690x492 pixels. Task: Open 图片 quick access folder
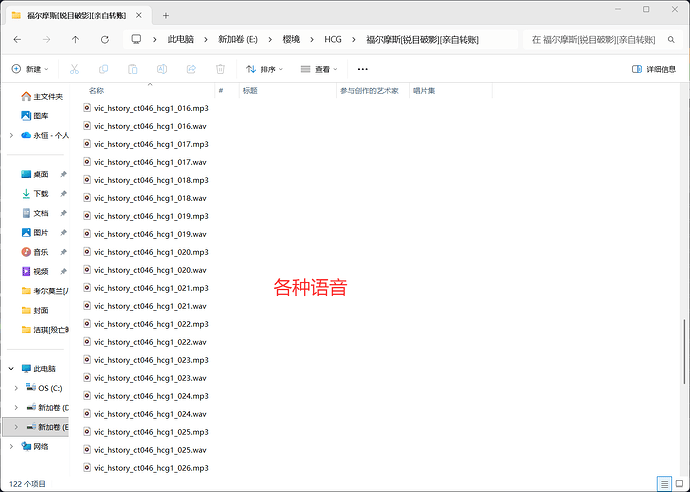(35, 232)
